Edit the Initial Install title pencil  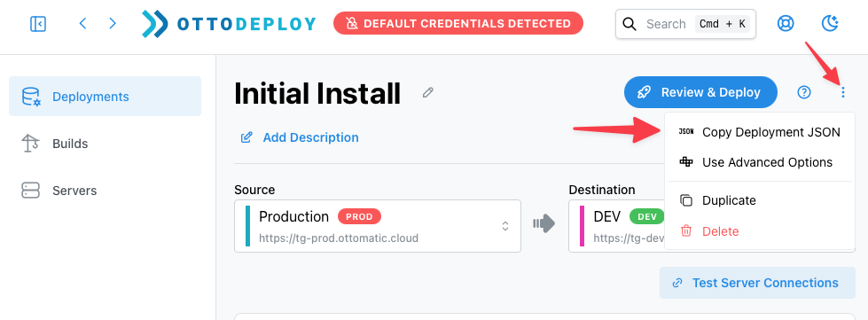(x=427, y=93)
